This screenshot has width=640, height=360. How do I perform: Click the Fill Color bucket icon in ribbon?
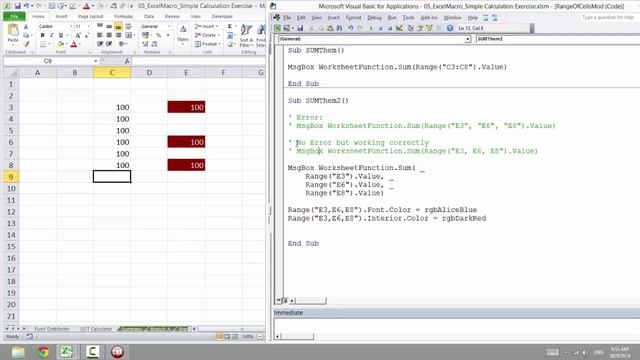coord(60,44)
